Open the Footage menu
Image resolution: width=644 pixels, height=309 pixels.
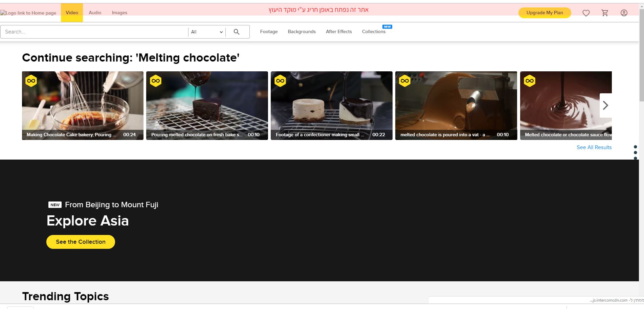coord(269,31)
